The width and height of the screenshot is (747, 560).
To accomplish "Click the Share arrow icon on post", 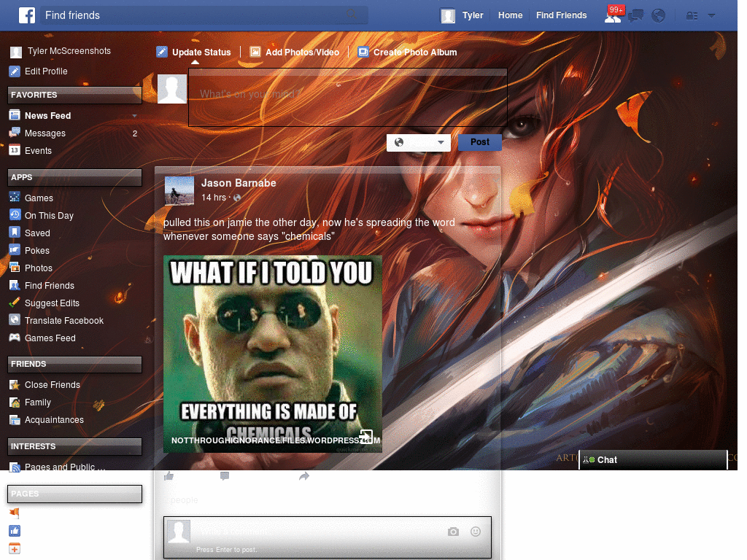I will click(x=304, y=476).
